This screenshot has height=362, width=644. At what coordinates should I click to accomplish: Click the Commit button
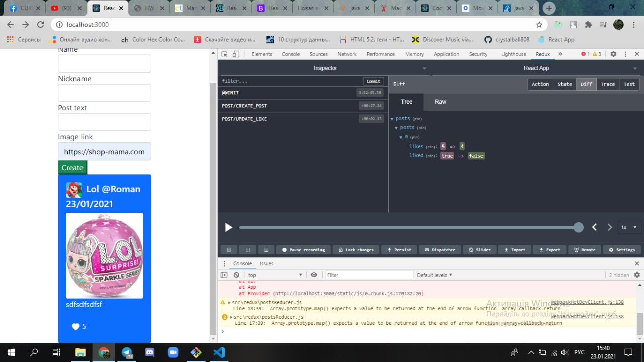[x=373, y=81]
